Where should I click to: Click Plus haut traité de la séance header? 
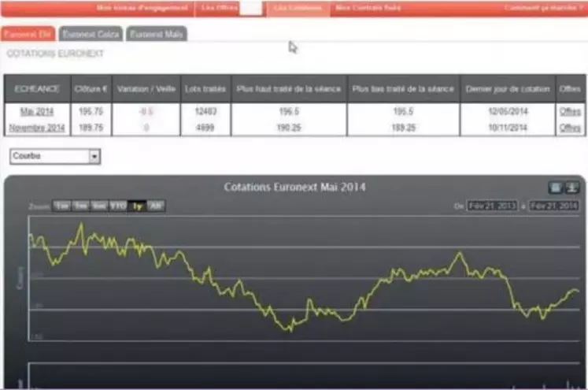click(289, 89)
